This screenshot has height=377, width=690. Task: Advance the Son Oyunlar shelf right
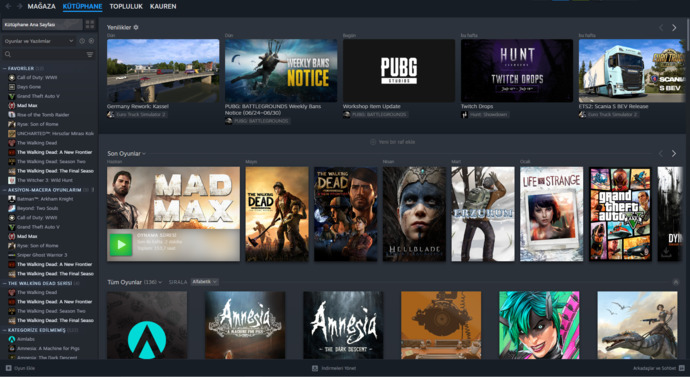tap(674, 154)
